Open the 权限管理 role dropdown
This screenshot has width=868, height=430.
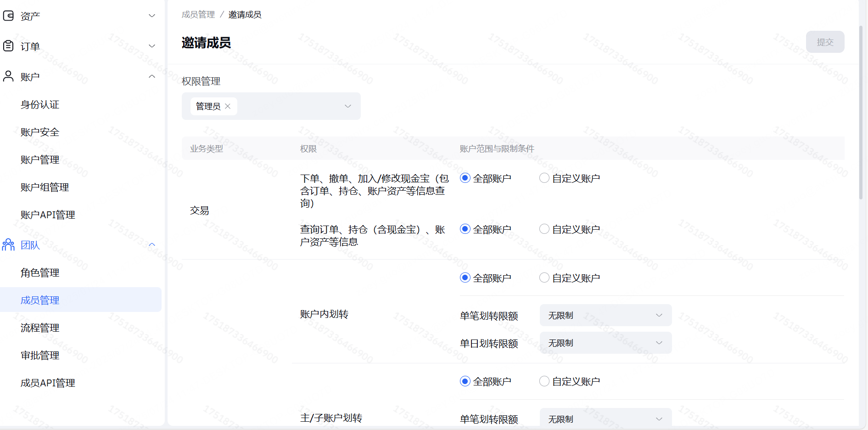click(347, 106)
